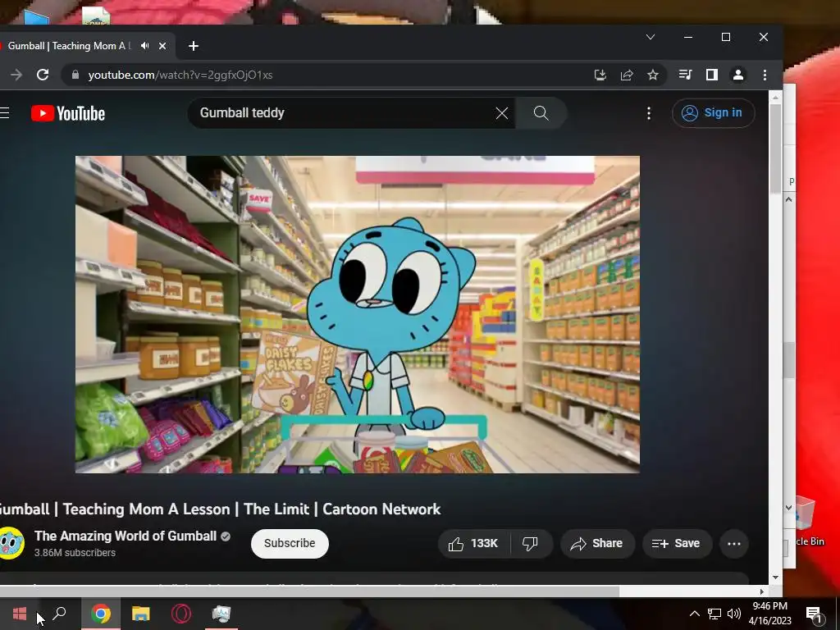Close the Gumball YouTube tab
The height and width of the screenshot is (630, 840).
click(162, 46)
